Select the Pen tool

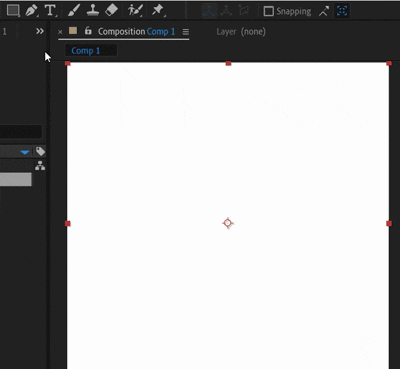tap(32, 10)
